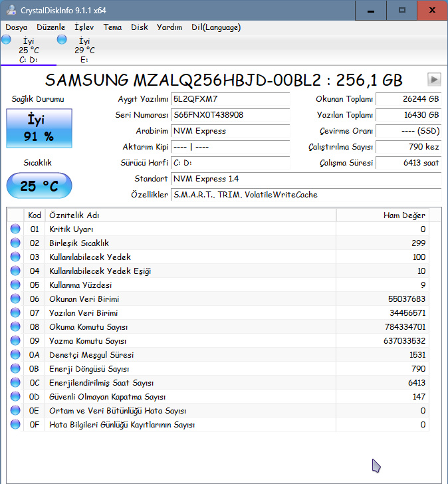Screen dimensions: 448x484
Task: Click the Ham Değer column header
Action: coord(383,215)
